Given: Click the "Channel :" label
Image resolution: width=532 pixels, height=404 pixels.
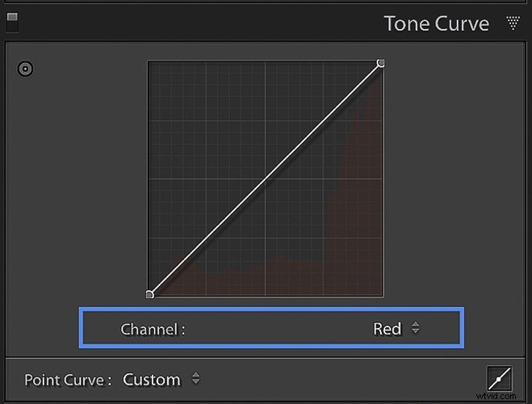Looking at the screenshot, I should [153, 329].
